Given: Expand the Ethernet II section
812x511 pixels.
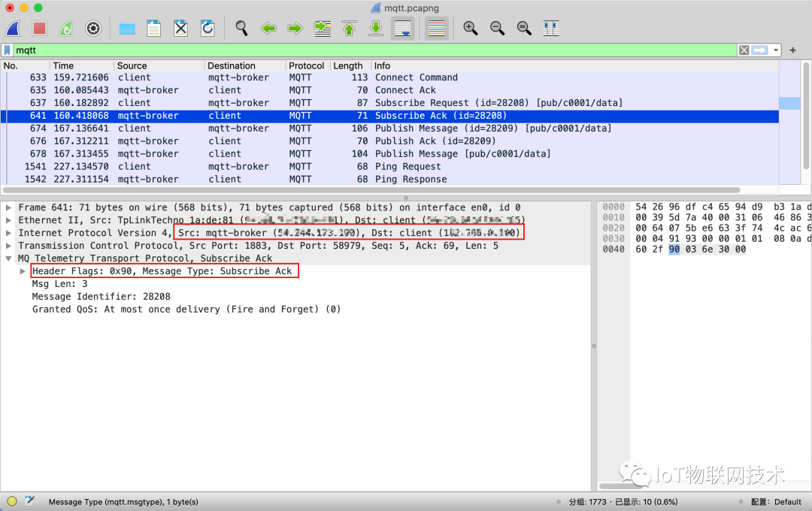Looking at the screenshot, I should tap(9, 220).
